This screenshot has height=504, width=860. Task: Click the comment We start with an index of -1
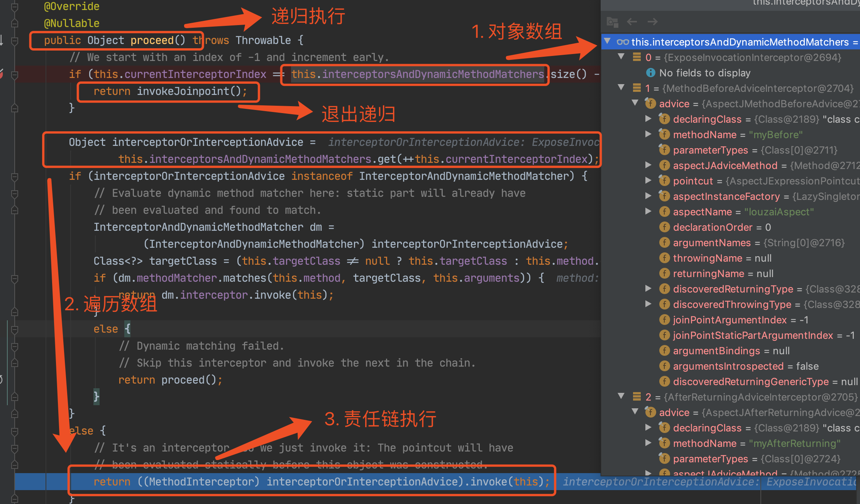pyautogui.click(x=229, y=58)
